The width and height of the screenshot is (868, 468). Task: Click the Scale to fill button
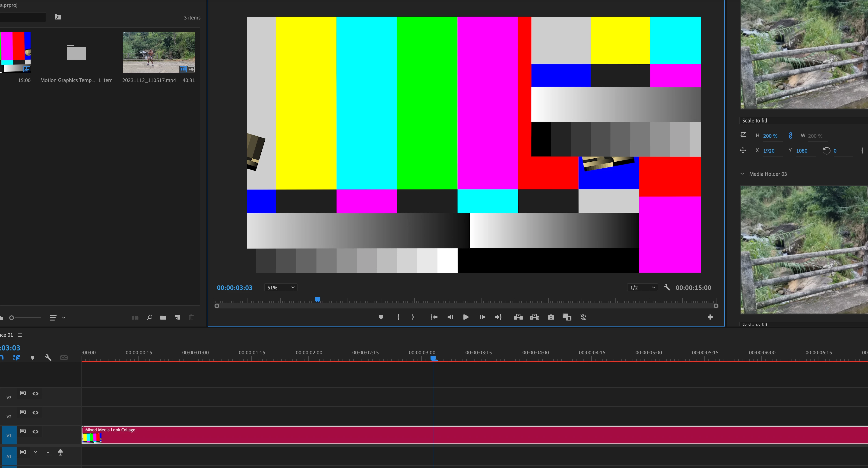[755, 121]
